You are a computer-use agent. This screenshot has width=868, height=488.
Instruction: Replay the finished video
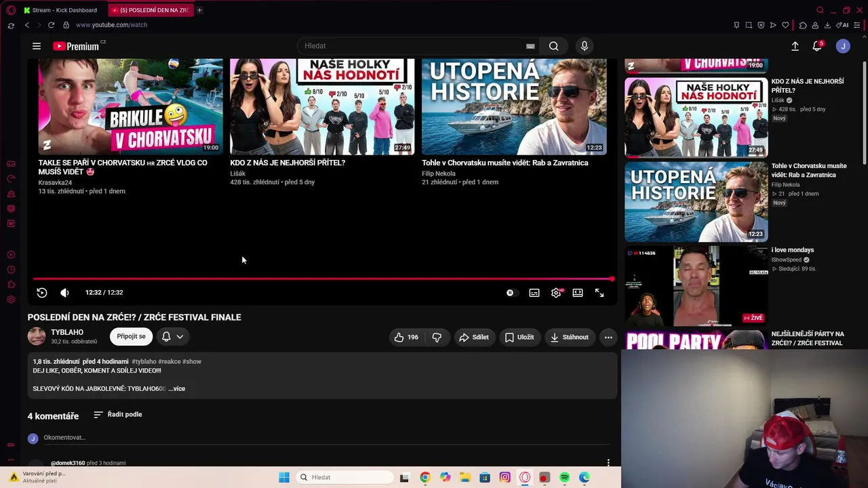(42, 293)
